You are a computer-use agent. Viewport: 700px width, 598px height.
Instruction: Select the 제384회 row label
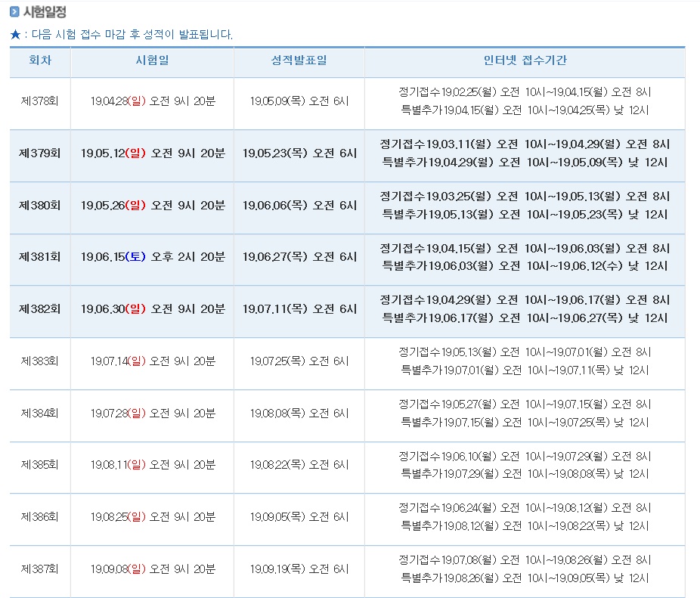coord(40,413)
